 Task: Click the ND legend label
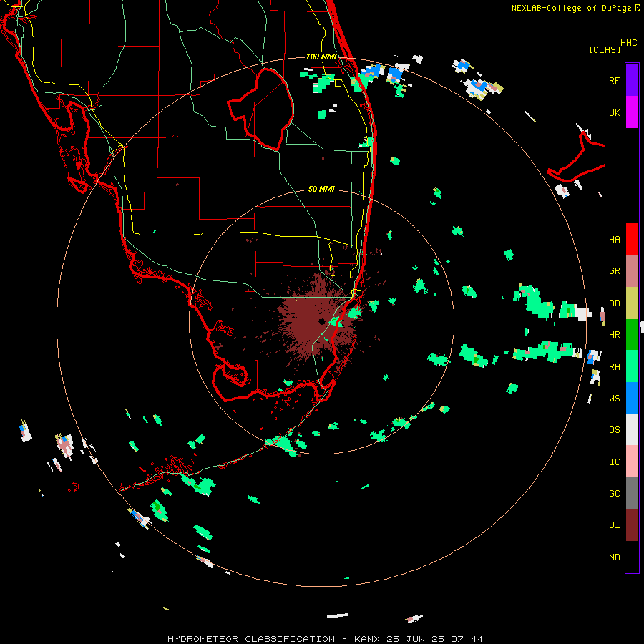coord(614,557)
